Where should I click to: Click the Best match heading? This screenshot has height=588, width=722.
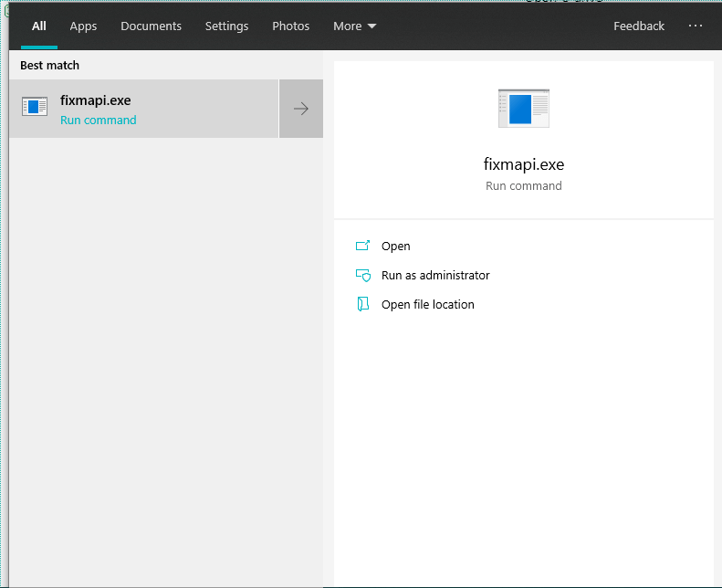tap(49, 66)
